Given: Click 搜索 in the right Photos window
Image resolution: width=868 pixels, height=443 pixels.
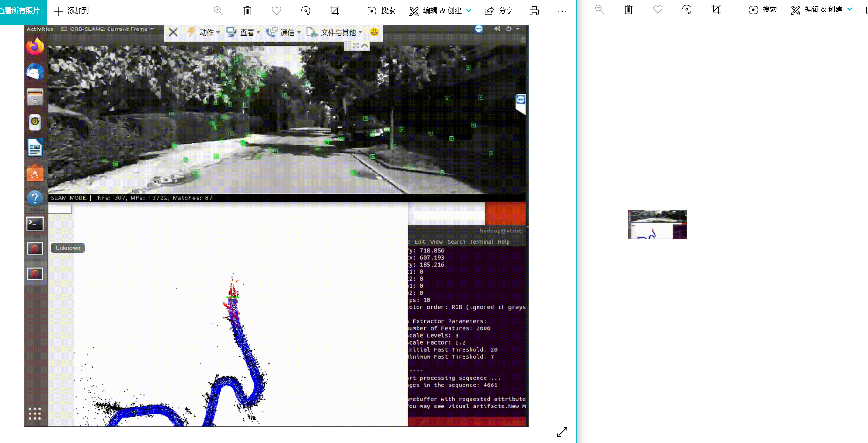Looking at the screenshot, I should 763,9.
